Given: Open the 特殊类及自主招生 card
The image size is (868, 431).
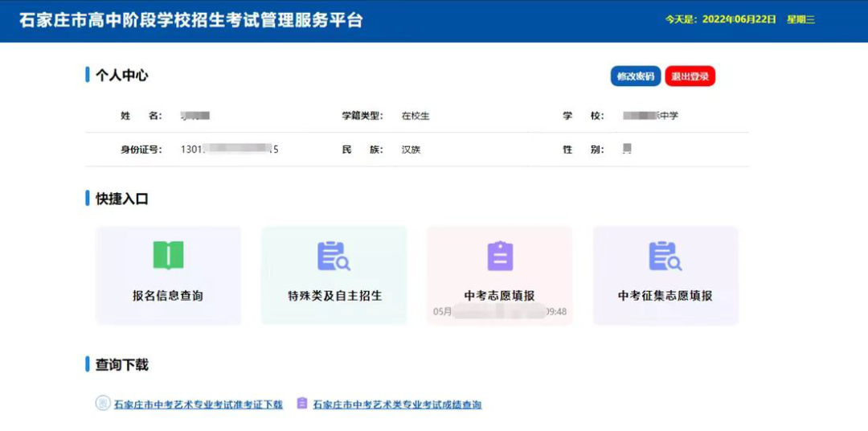Looking at the screenshot, I should 334,275.
